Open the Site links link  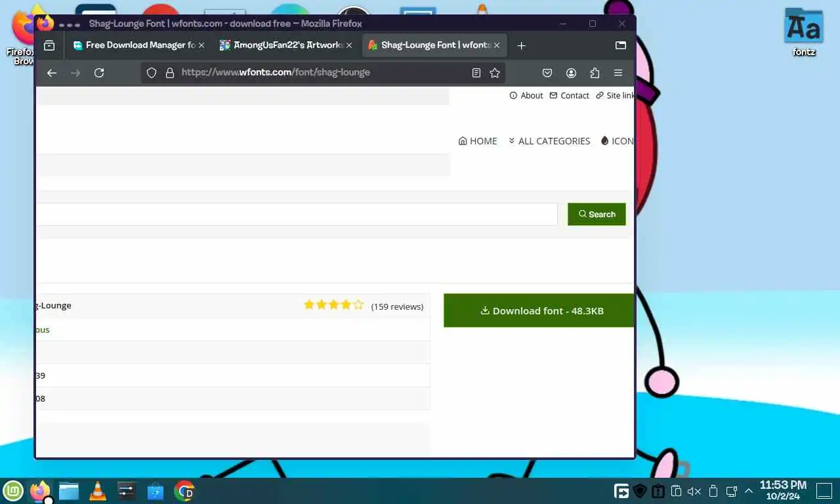click(x=616, y=95)
